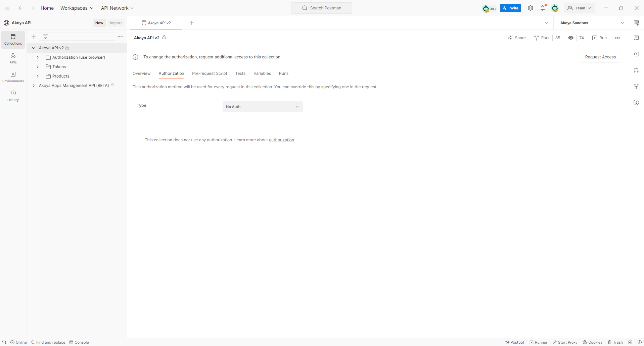Click the Fork button
This screenshot has width=644, height=346.
[542, 38]
